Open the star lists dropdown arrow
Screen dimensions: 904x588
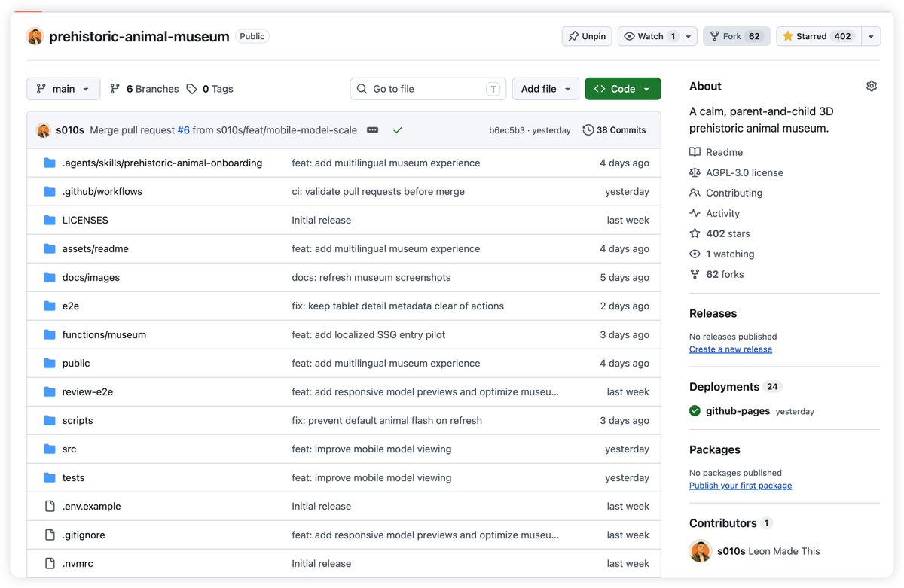872,36
